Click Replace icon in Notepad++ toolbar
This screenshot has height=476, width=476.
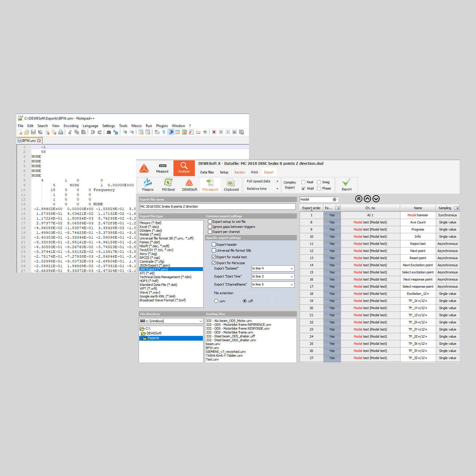click(116, 132)
